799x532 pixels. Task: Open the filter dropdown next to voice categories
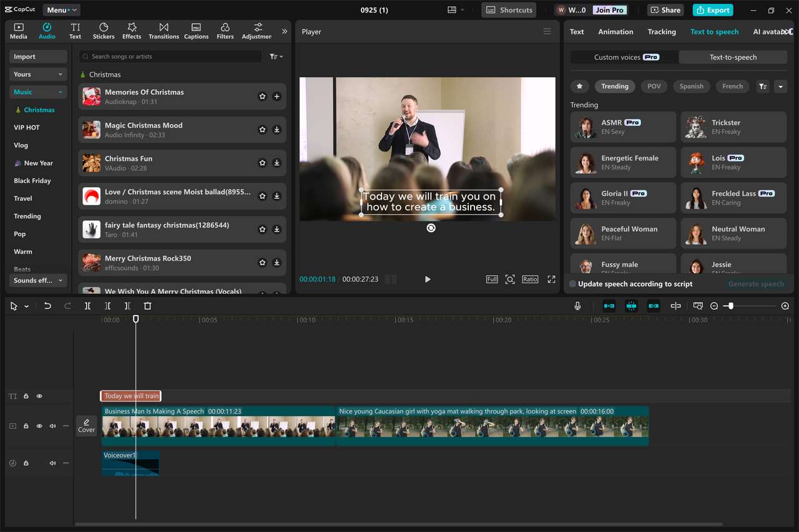[x=762, y=86]
